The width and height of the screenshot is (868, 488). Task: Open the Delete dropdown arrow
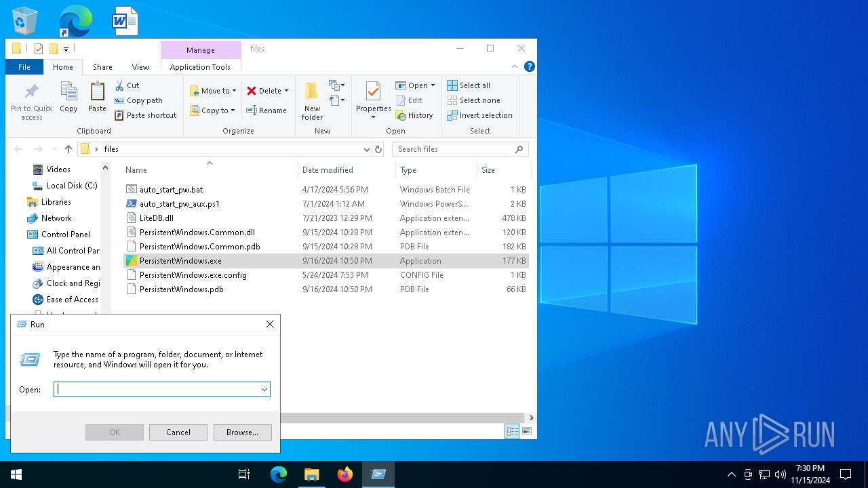coord(286,91)
